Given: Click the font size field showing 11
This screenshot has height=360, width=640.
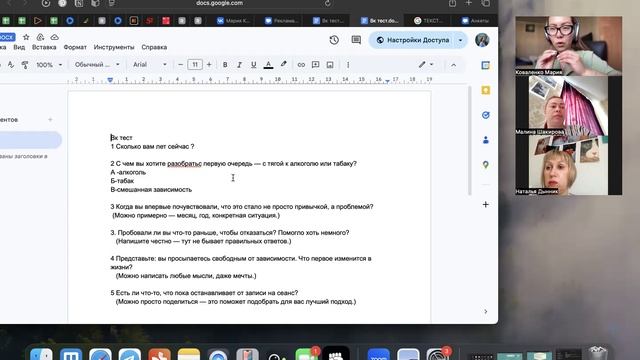Looking at the screenshot, I should [195, 64].
